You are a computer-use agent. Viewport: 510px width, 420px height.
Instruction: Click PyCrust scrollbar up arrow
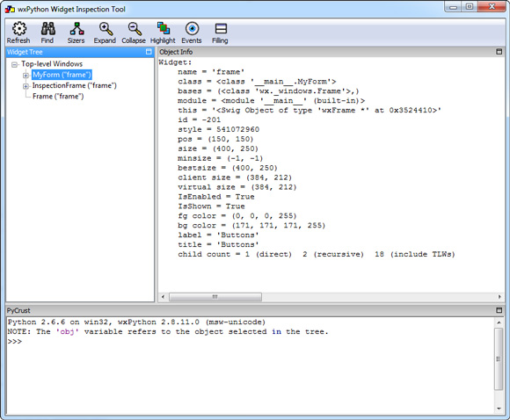click(499, 322)
